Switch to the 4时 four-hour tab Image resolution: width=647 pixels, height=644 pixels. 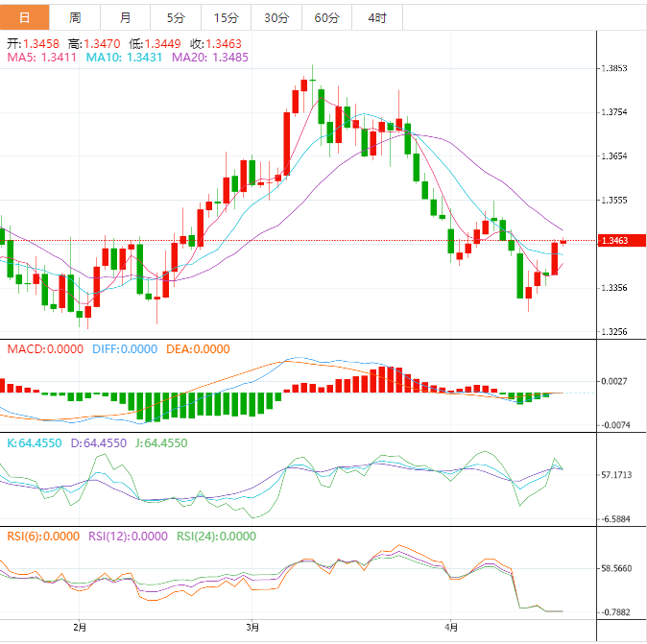point(377,17)
